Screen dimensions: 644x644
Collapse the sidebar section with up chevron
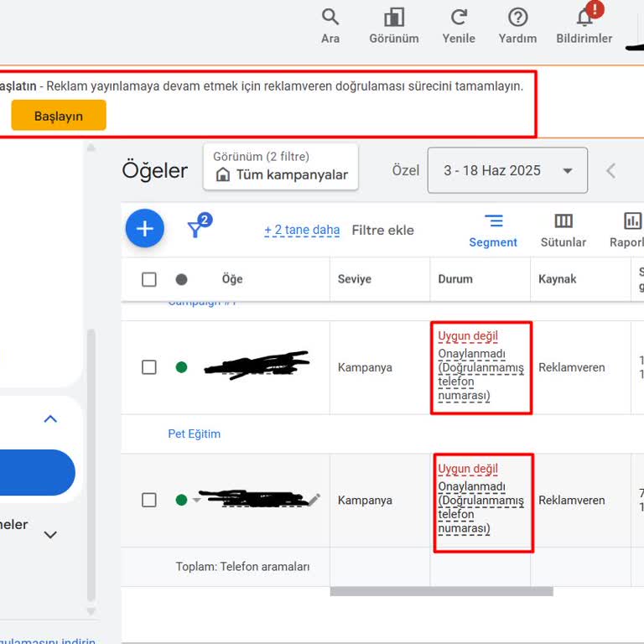pyautogui.click(x=50, y=419)
